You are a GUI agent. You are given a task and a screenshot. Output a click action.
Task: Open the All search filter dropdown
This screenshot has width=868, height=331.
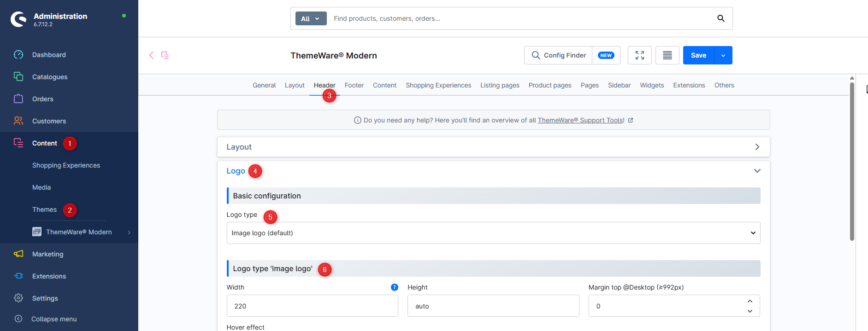pyautogui.click(x=311, y=18)
